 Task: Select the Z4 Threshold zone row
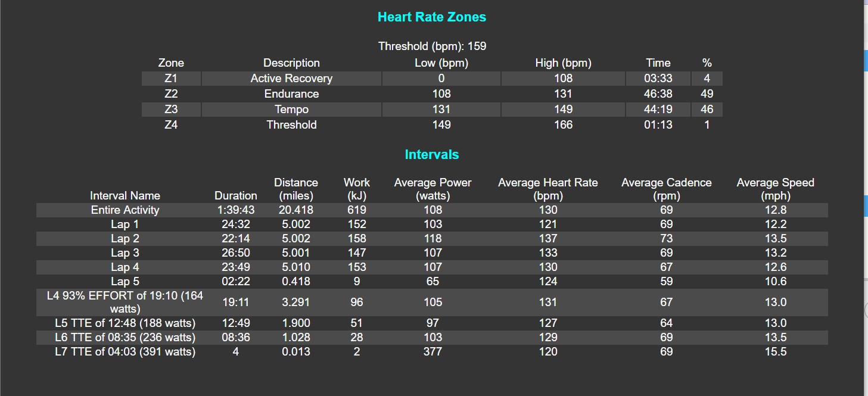click(432, 125)
